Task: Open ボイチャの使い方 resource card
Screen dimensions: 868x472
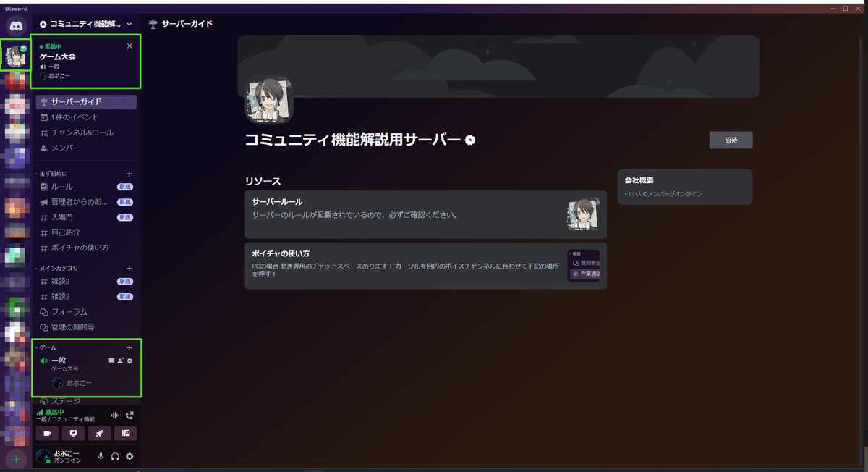Action: tap(425, 266)
